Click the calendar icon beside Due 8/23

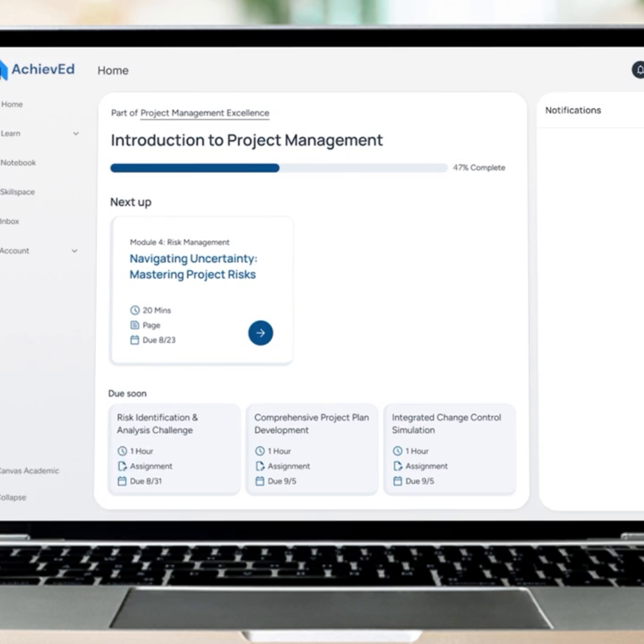(134, 340)
